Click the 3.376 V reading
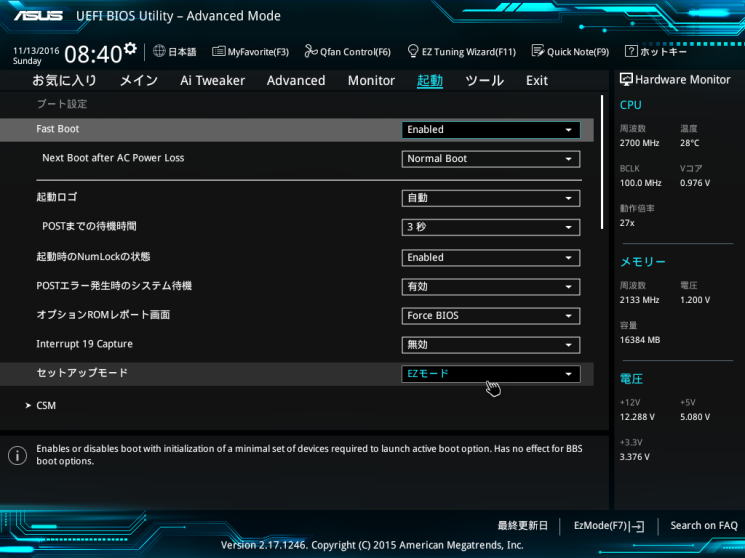The width and height of the screenshot is (745, 558). coord(634,457)
